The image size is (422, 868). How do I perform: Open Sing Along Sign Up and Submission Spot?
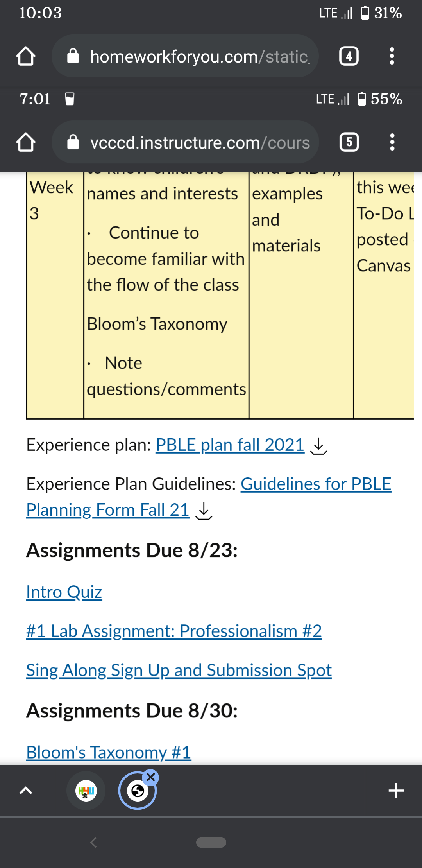[179, 670]
